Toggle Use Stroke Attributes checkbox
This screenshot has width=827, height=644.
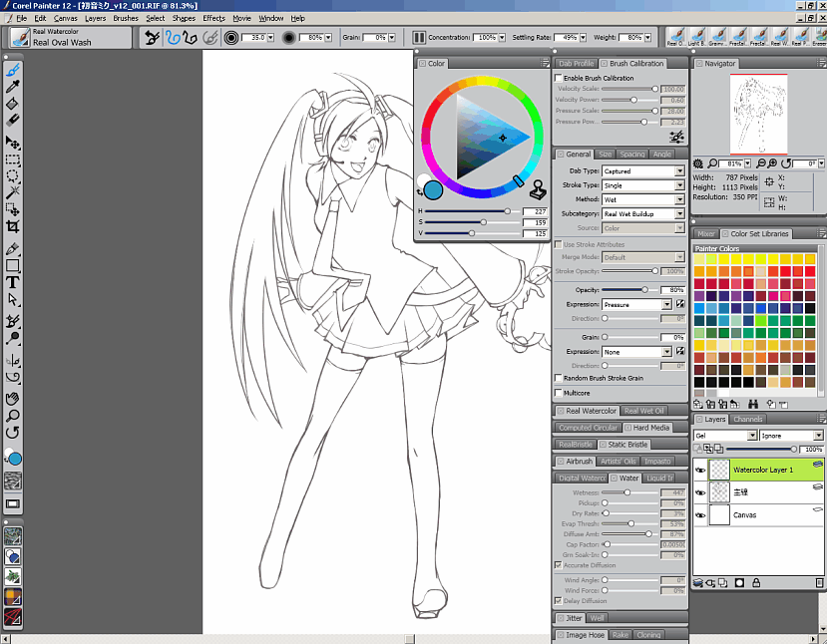click(x=559, y=244)
